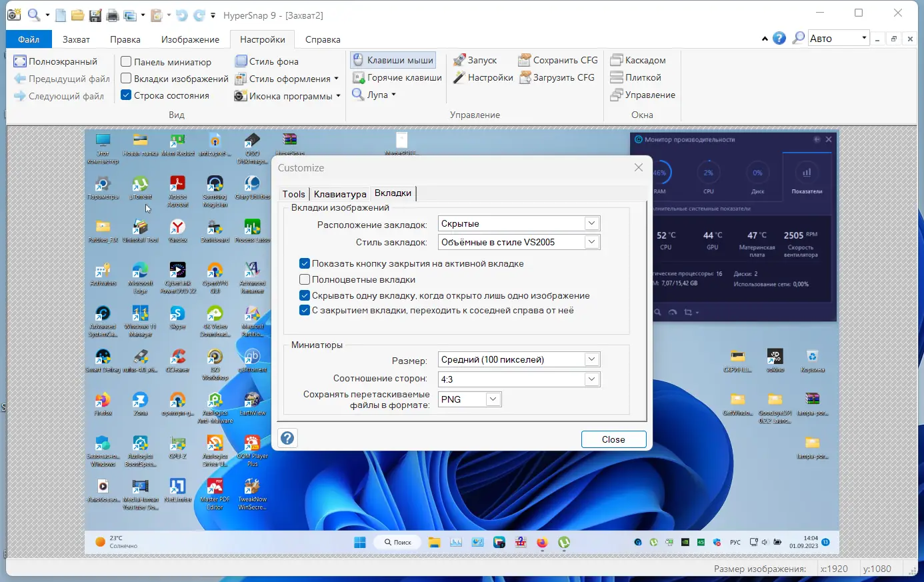Screen dimensions: 924x582
Task: Toggle С закрытием вкладки, переходить к соседней checkbox
Action: (305, 310)
